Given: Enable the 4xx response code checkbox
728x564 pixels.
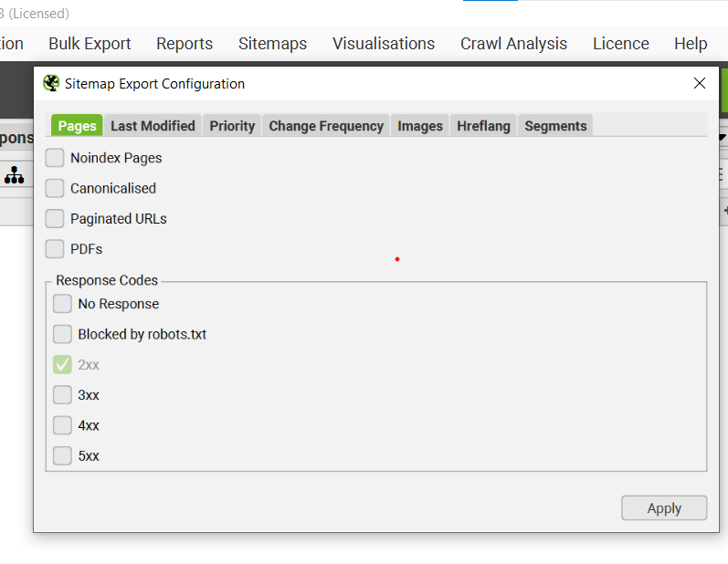Looking at the screenshot, I should pos(62,425).
